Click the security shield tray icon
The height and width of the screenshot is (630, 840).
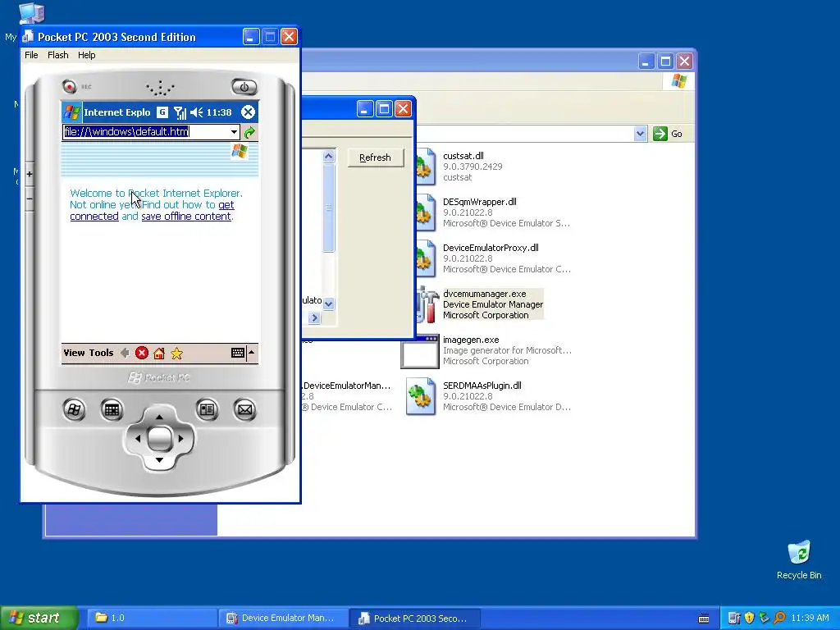click(749, 618)
